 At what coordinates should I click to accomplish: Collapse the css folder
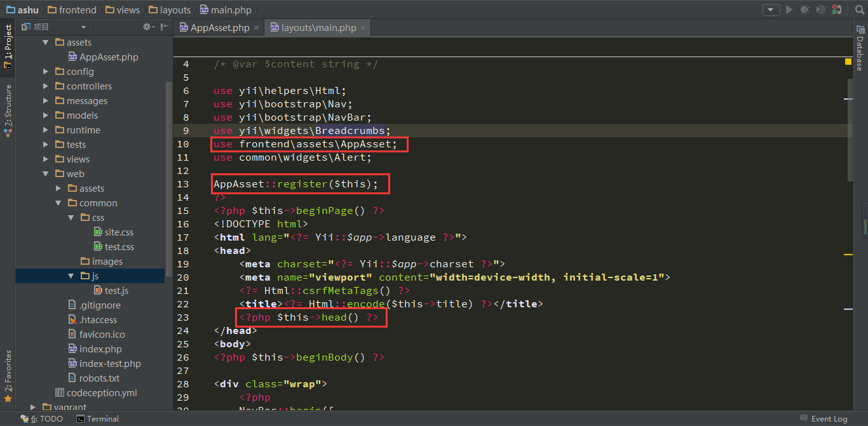(71, 218)
